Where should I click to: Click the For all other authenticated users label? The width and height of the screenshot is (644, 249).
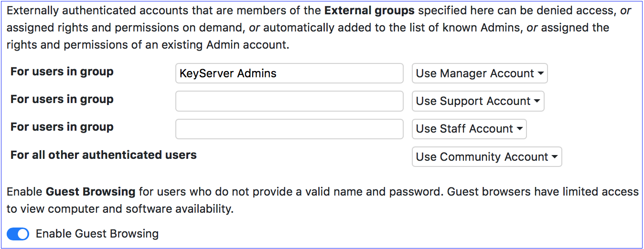(x=104, y=155)
